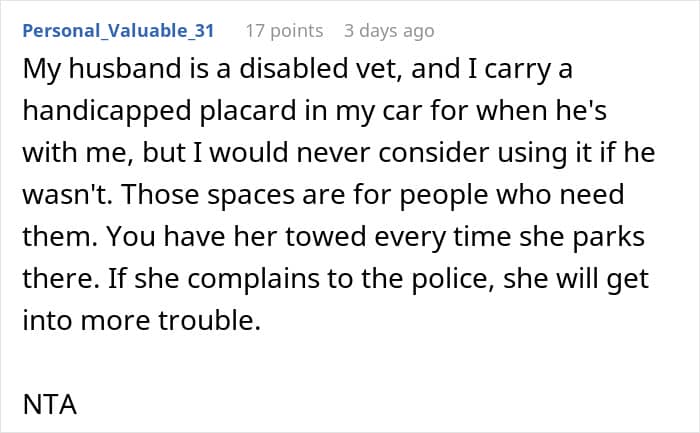Click the word wasn't
Screen dimensions: 700x433
pos(67,196)
